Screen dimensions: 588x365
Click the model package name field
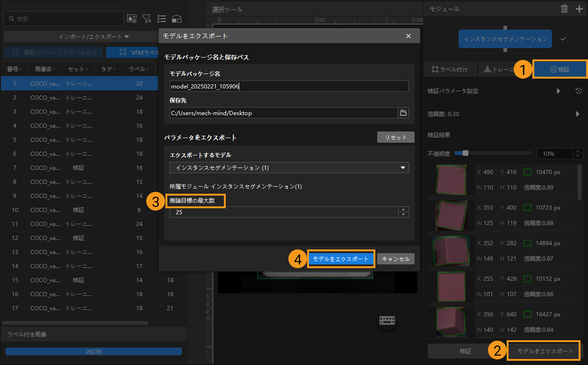point(289,86)
